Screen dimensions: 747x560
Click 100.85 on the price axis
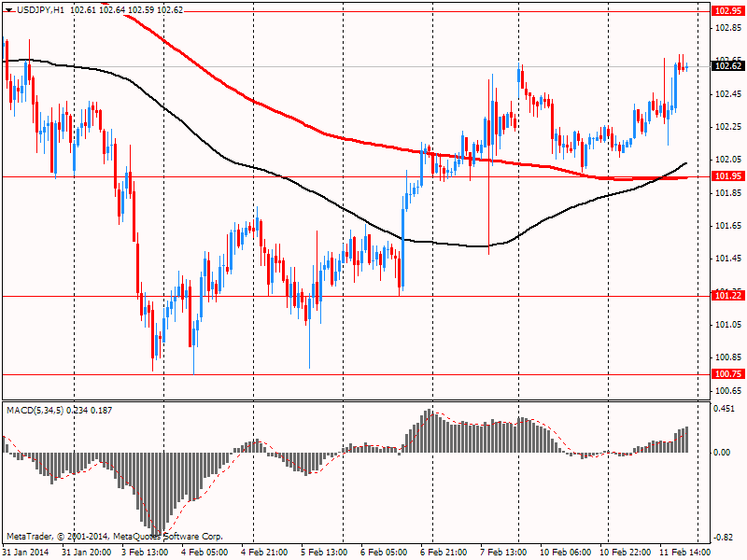click(728, 357)
